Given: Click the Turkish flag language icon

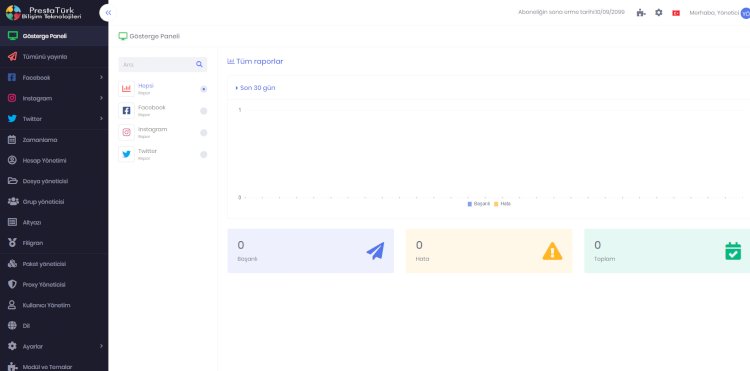Looking at the screenshot, I should [676, 13].
